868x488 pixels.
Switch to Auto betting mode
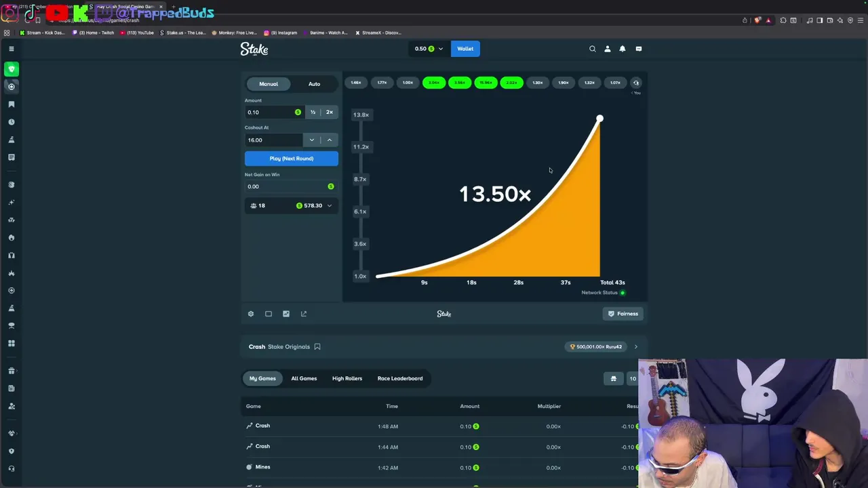[315, 84]
